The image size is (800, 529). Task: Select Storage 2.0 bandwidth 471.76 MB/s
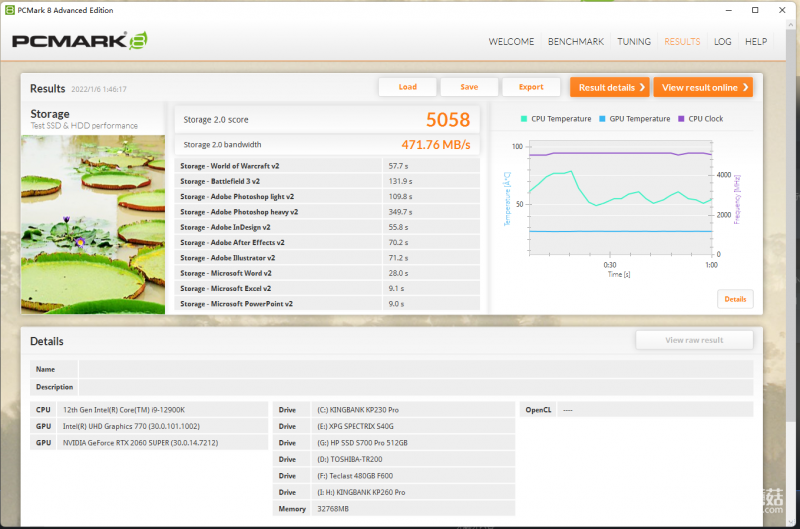point(436,145)
